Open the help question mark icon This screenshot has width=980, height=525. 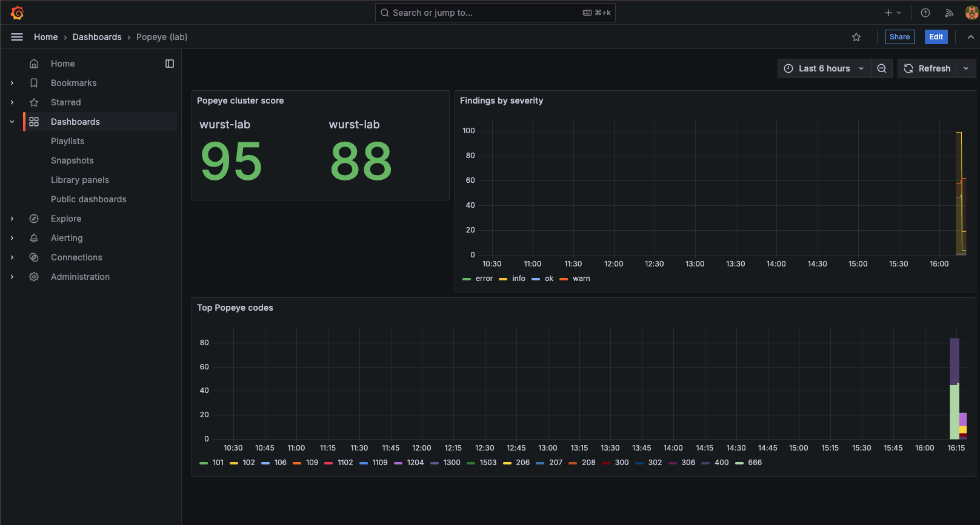(x=925, y=13)
